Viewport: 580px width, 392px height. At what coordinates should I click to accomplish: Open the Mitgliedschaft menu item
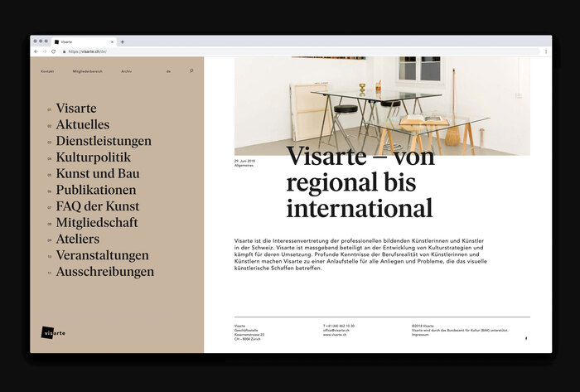tap(97, 223)
